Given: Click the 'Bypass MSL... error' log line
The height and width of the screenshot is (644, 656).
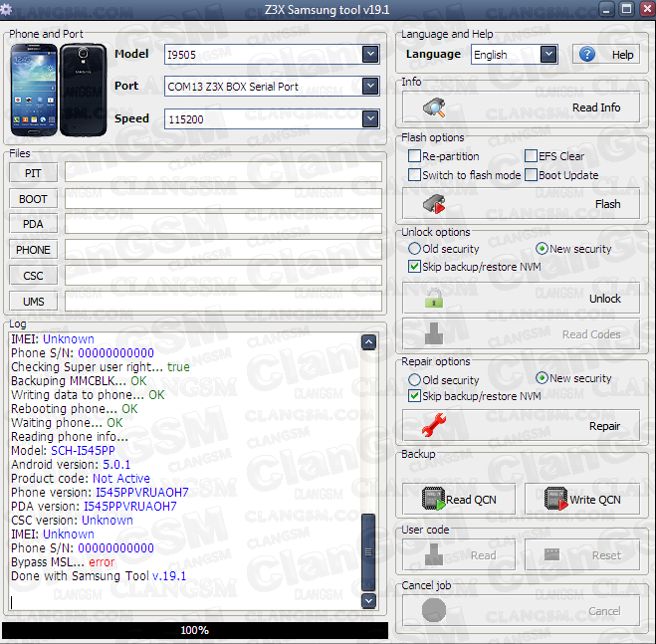Looking at the screenshot, I should click(63, 562).
